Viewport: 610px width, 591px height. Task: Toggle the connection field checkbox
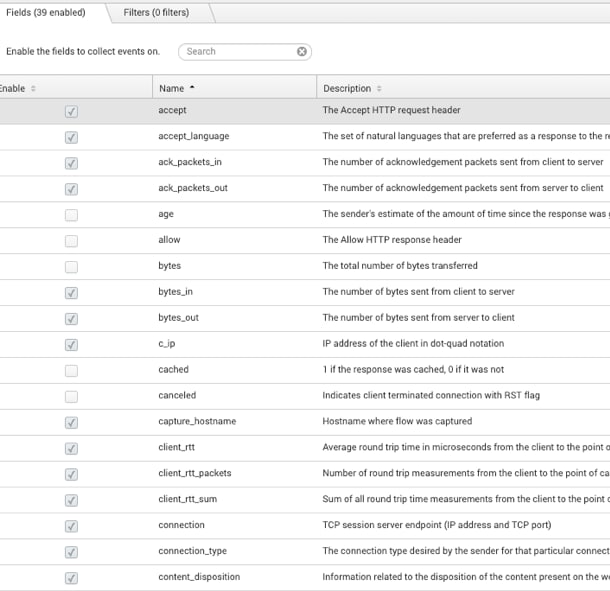(71, 526)
